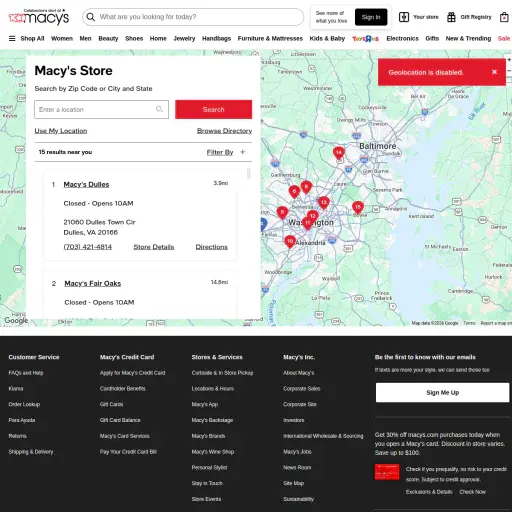
Task: Select map pin number 12
Action: (313, 216)
